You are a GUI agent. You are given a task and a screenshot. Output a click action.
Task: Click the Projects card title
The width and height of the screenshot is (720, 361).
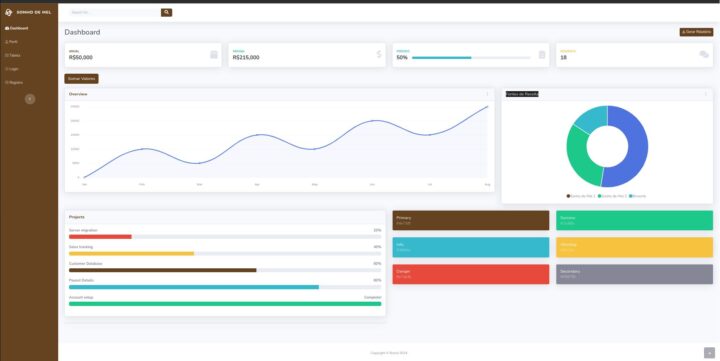(77, 217)
